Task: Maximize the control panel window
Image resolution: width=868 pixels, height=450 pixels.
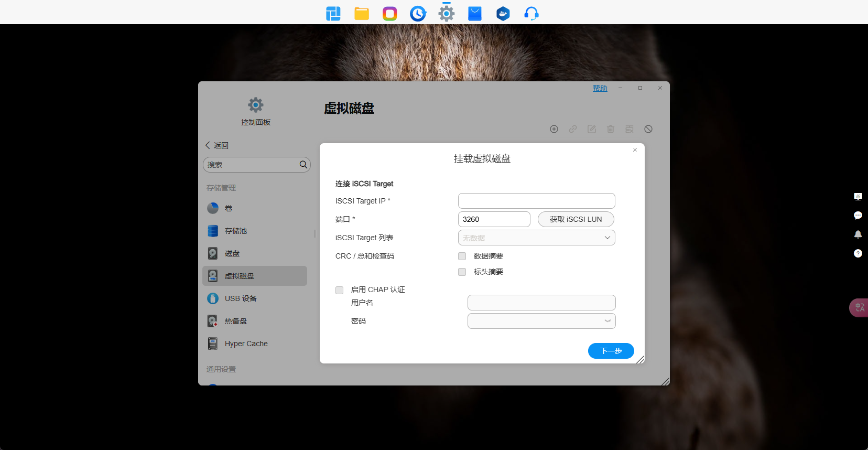Action: pyautogui.click(x=640, y=88)
